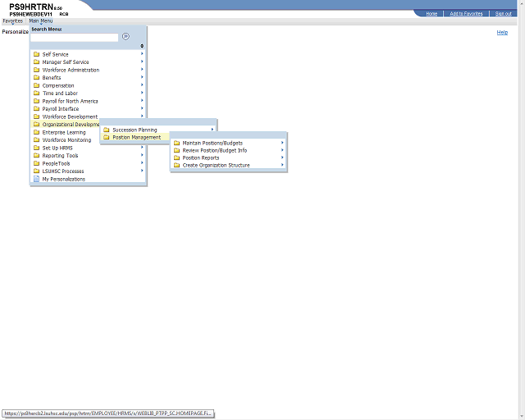
Task: Click the My Personalizations page icon
Action: pyautogui.click(x=36, y=179)
